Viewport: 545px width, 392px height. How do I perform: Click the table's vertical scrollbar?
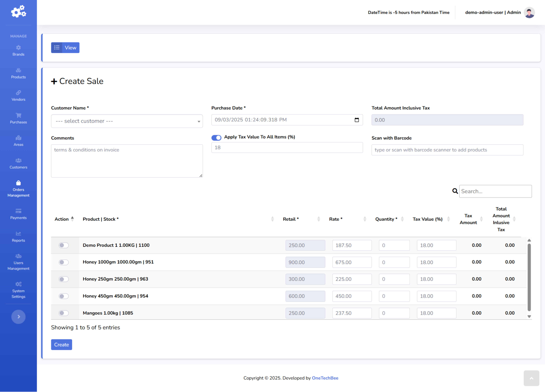click(x=529, y=277)
